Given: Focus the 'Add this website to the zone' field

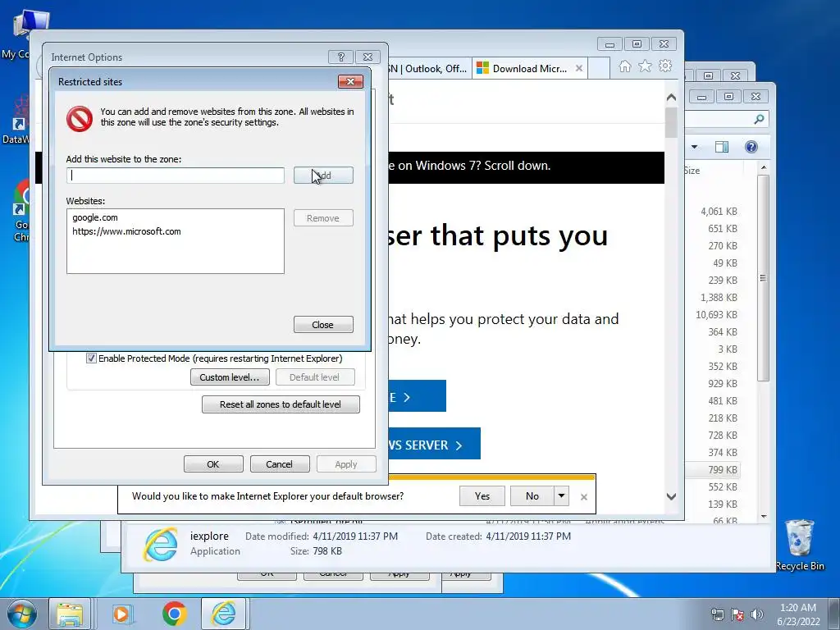Looking at the screenshot, I should point(176,176).
